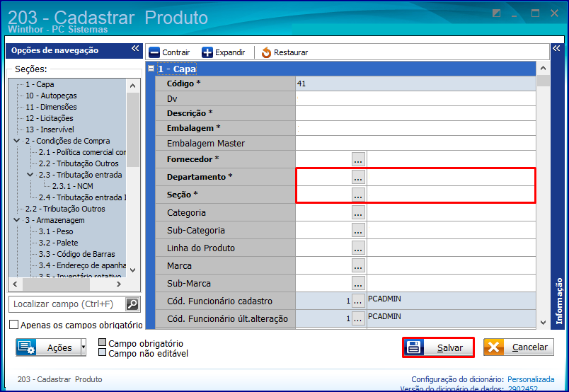Open Marca lookup ellipsis button
This screenshot has height=392, width=569.
[358, 265]
